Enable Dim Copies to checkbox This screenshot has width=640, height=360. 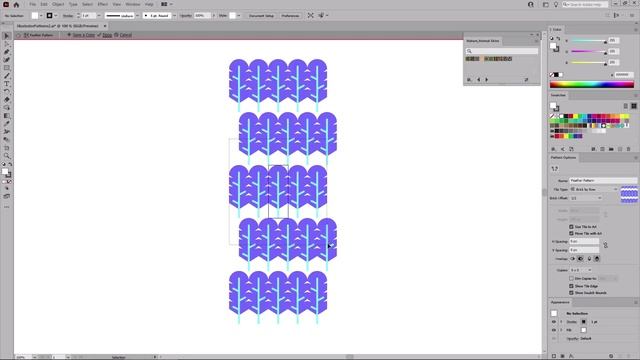pos(571,278)
